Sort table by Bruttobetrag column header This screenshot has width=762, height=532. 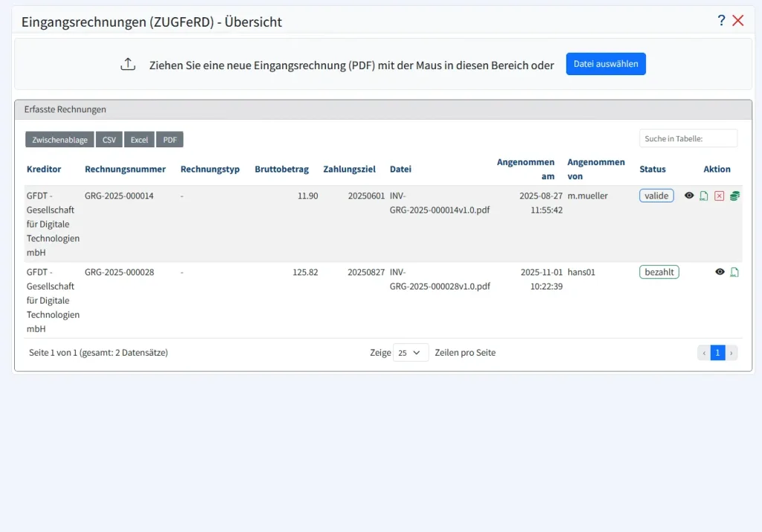(x=282, y=169)
